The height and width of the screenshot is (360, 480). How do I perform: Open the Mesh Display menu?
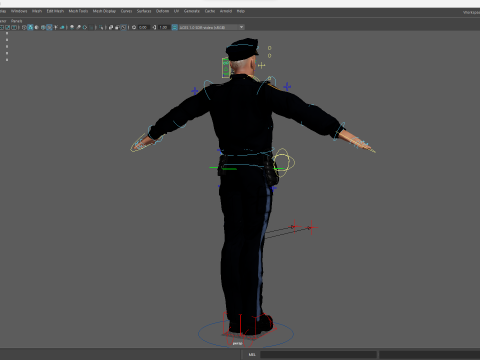coord(104,11)
